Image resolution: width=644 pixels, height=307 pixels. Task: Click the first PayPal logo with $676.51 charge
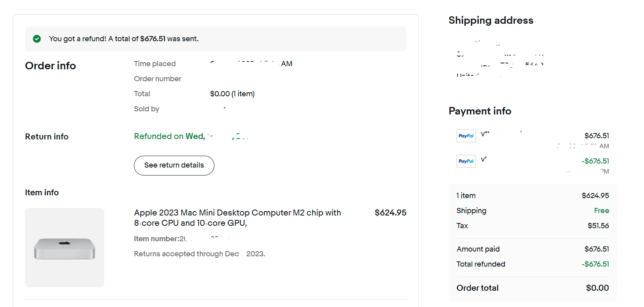[x=466, y=136]
